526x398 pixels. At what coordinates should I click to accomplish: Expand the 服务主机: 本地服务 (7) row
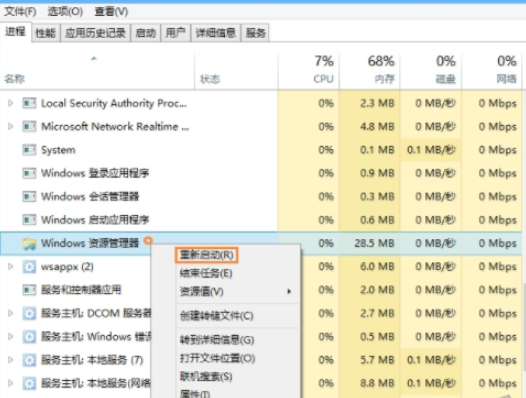(10, 360)
